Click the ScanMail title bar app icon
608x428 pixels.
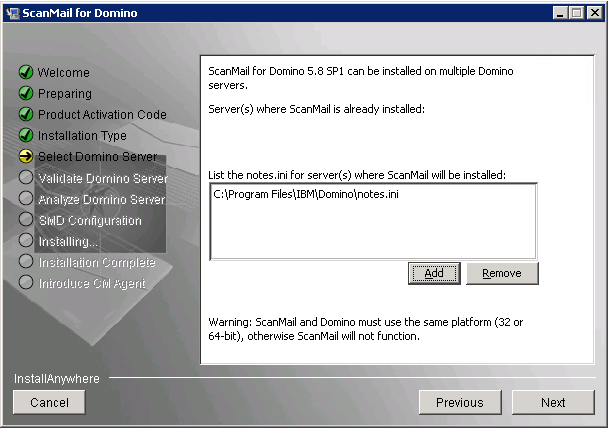click(12, 13)
